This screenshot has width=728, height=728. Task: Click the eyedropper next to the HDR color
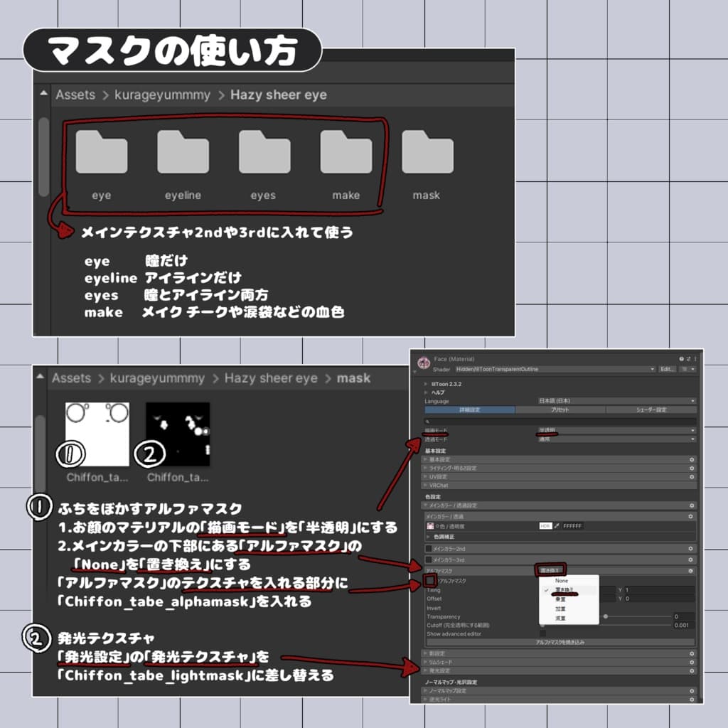557,526
